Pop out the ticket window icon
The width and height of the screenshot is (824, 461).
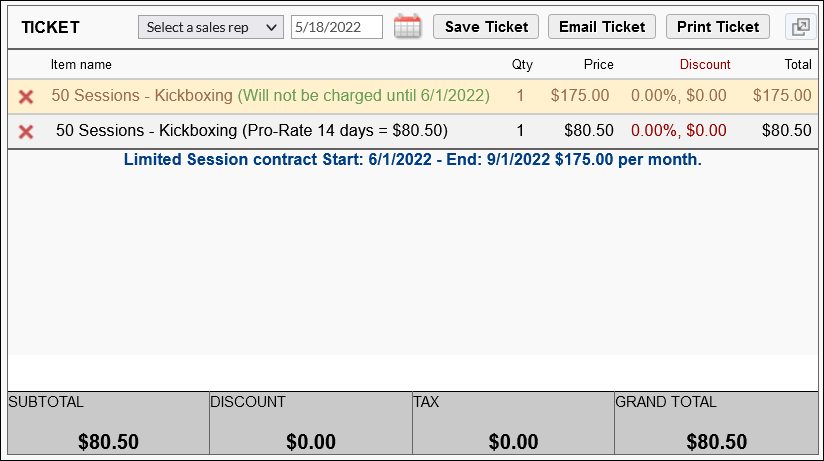[800, 27]
